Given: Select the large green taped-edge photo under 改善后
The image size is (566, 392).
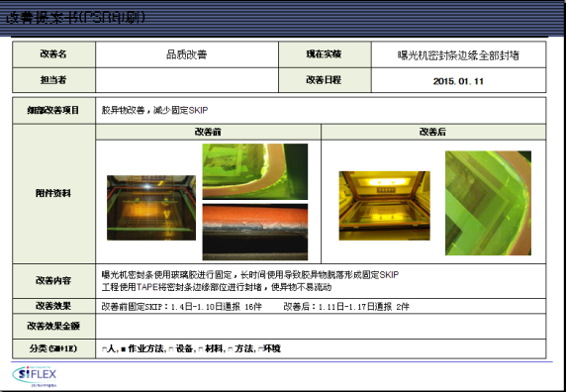Looking at the screenshot, I should (488, 203).
